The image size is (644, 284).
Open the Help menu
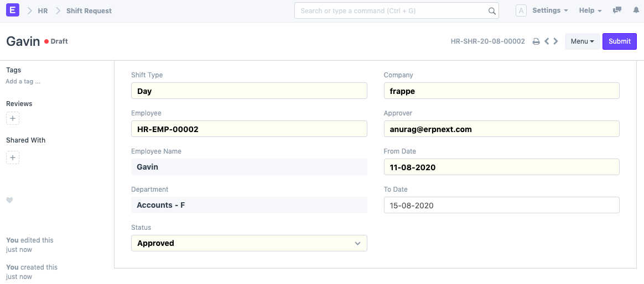[x=590, y=10]
